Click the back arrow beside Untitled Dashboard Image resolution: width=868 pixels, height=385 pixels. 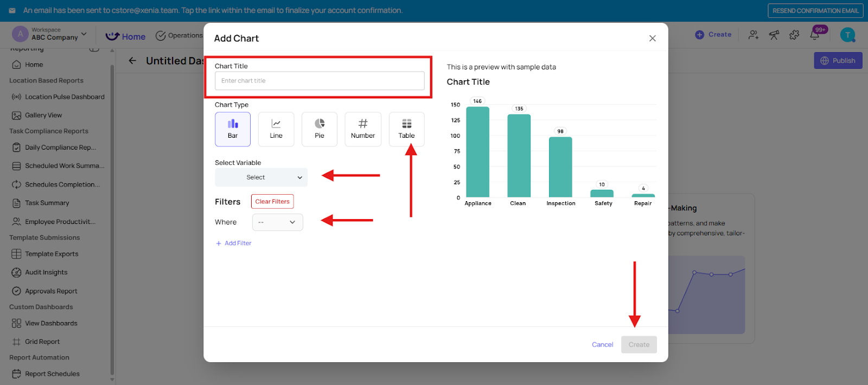pyautogui.click(x=132, y=61)
